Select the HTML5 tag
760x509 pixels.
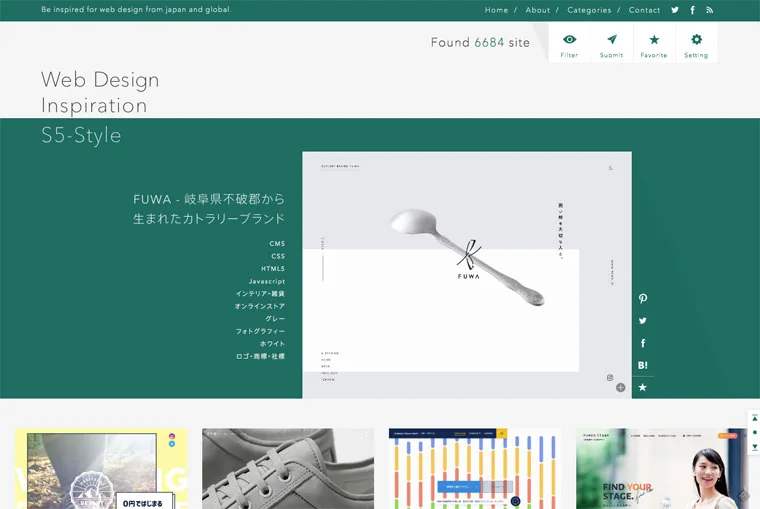tap(273, 269)
